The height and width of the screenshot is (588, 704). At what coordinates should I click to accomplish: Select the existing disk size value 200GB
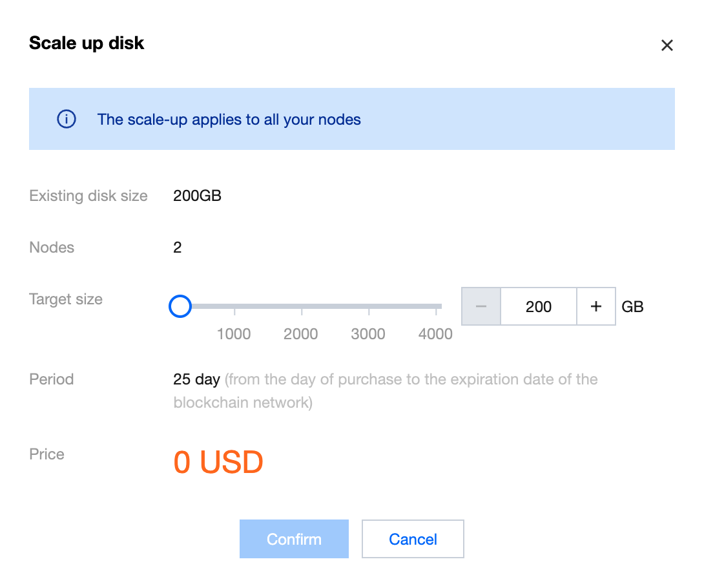tap(197, 196)
